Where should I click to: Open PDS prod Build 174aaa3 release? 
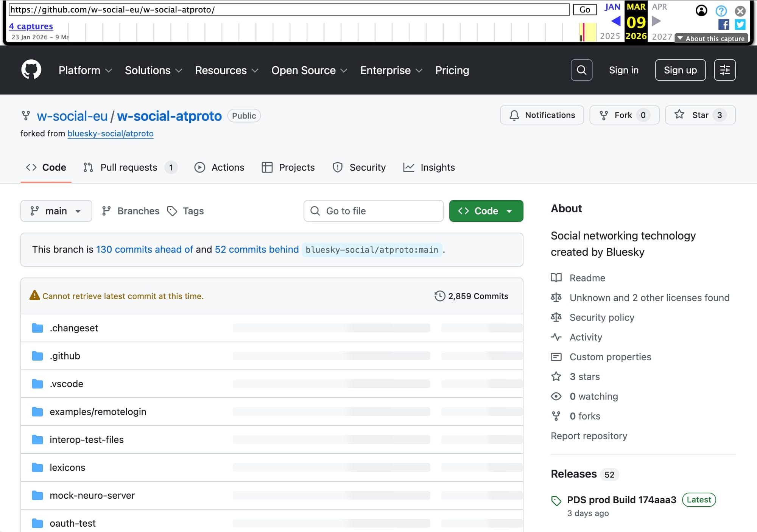621,500
